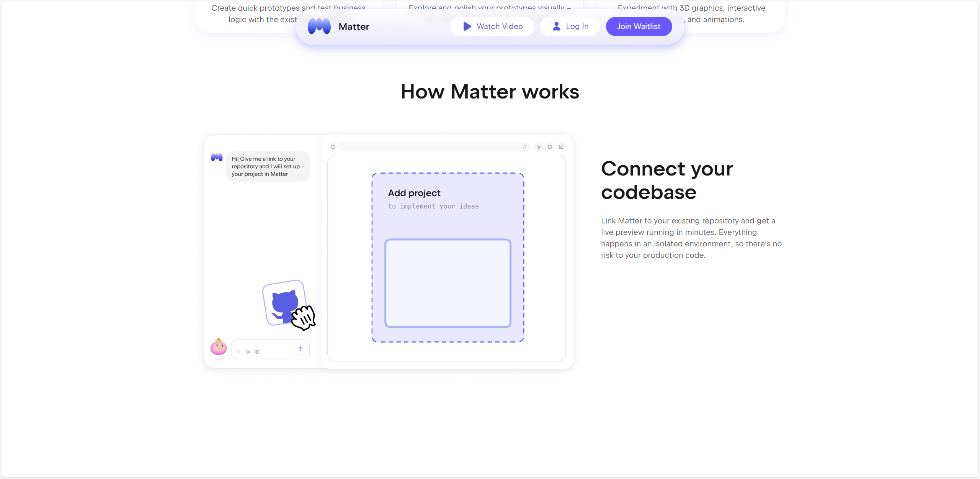Open the Log In page
980x479 pixels.
pos(570,26)
